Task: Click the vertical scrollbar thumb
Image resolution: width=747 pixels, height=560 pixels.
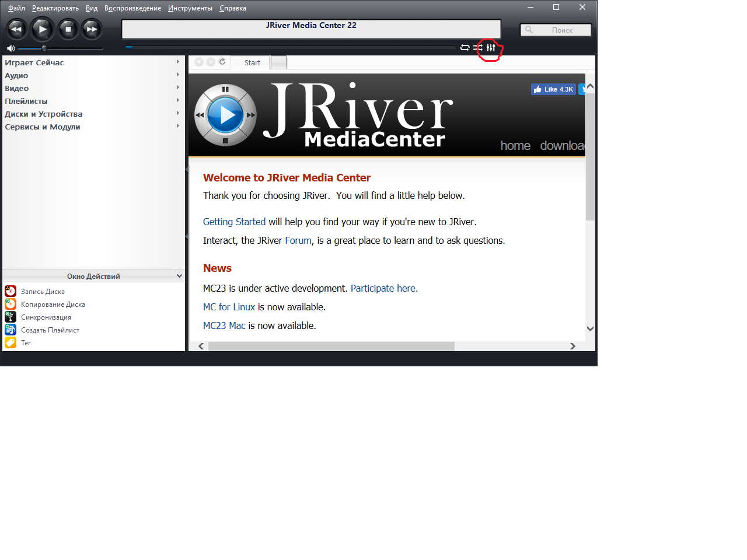Action: click(x=590, y=156)
